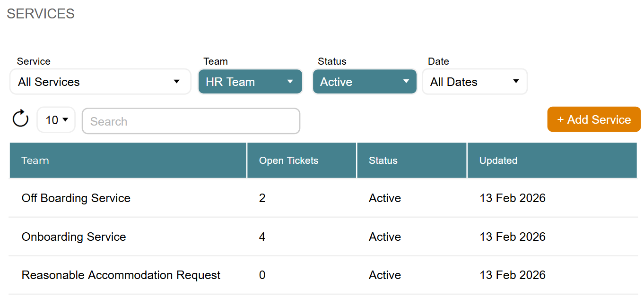644x305 pixels.
Task: Click the 13 Feb 2026 date on Onboarding Service
Action: pyautogui.click(x=513, y=237)
